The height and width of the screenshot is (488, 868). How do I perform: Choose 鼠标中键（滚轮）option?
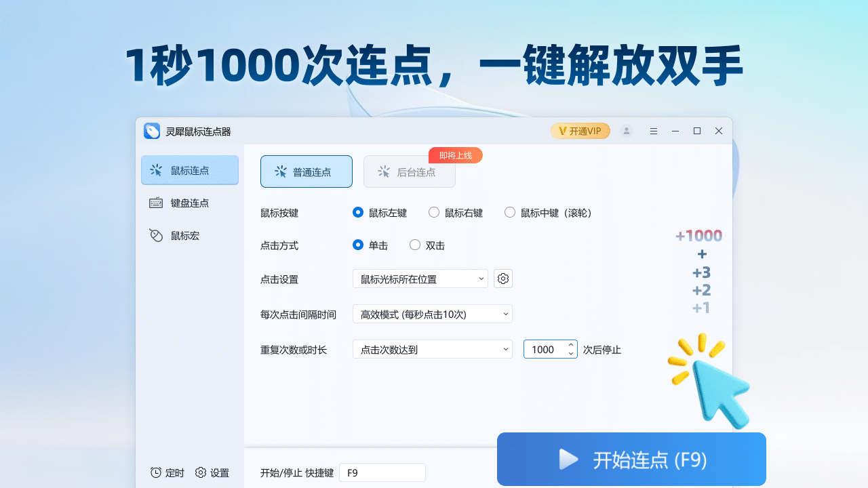pyautogui.click(x=509, y=212)
